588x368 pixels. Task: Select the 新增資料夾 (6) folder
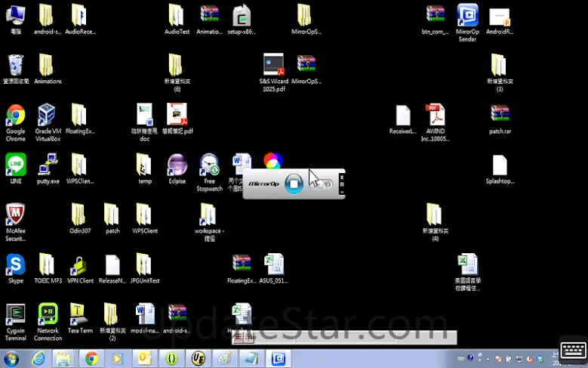pyautogui.click(x=177, y=73)
